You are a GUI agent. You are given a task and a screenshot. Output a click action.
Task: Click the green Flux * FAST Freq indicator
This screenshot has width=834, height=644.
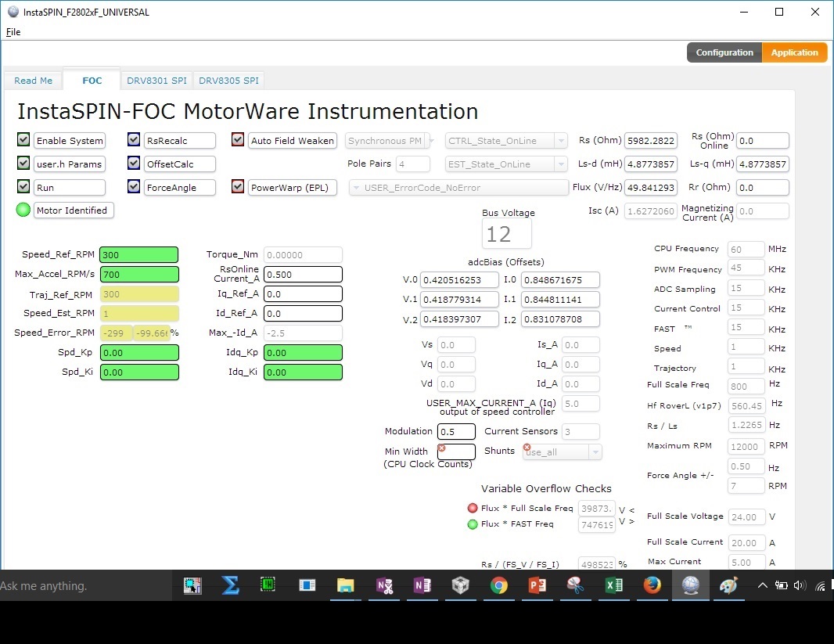(x=473, y=524)
